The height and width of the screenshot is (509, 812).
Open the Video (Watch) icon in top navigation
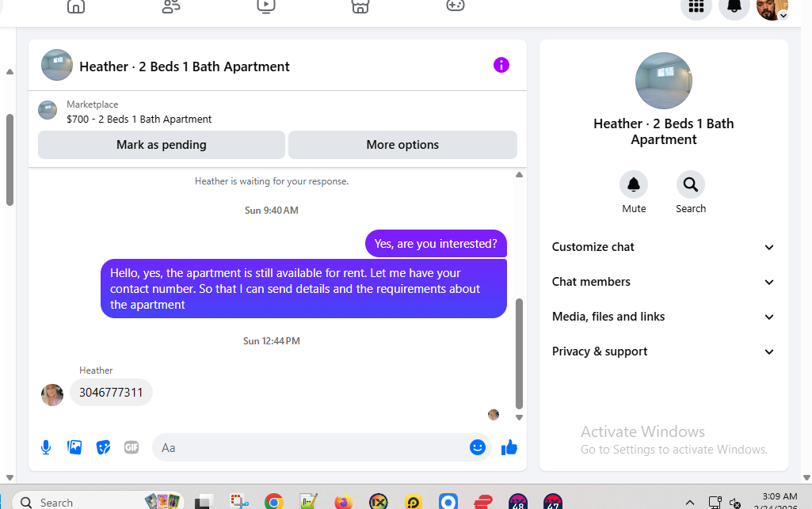coord(265,6)
